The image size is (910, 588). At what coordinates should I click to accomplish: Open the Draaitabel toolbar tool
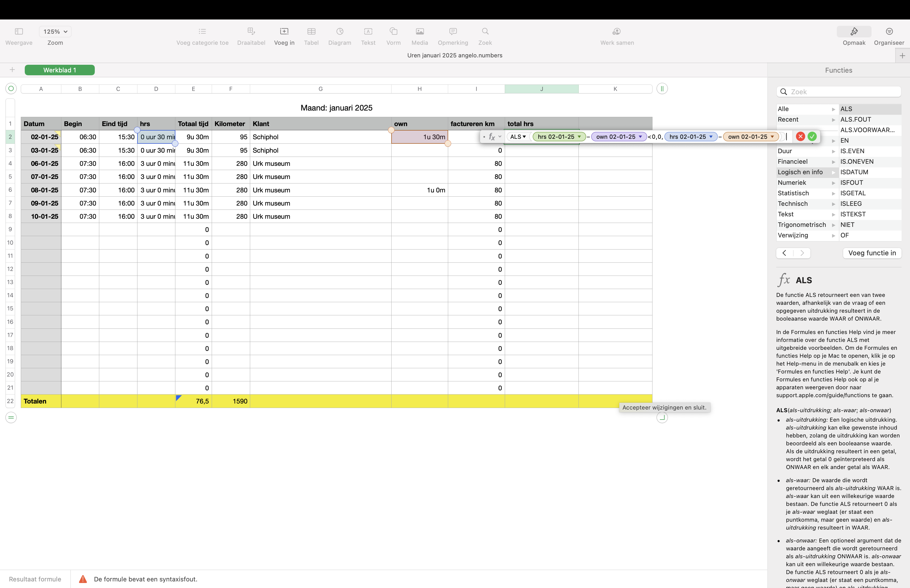[251, 31]
